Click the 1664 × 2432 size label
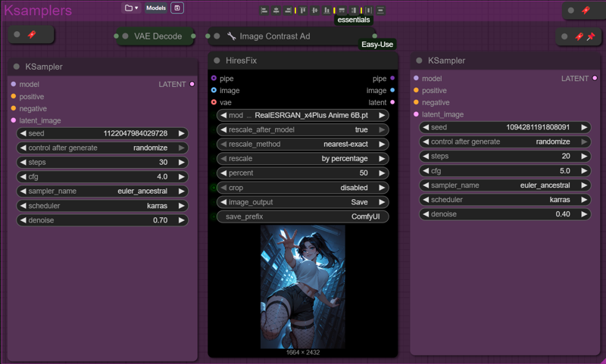The image size is (606, 364). tap(302, 353)
